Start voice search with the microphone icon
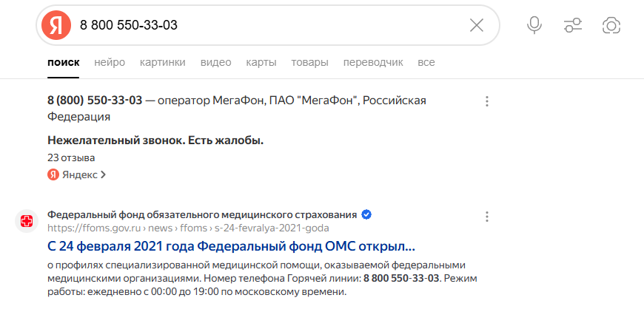The width and height of the screenshot is (644, 312). coord(534,25)
